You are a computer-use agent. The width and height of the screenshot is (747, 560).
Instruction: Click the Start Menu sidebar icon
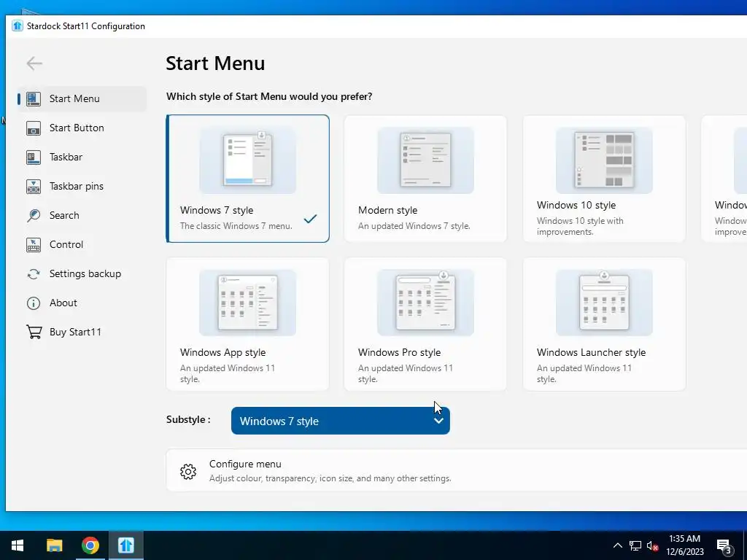(34, 98)
